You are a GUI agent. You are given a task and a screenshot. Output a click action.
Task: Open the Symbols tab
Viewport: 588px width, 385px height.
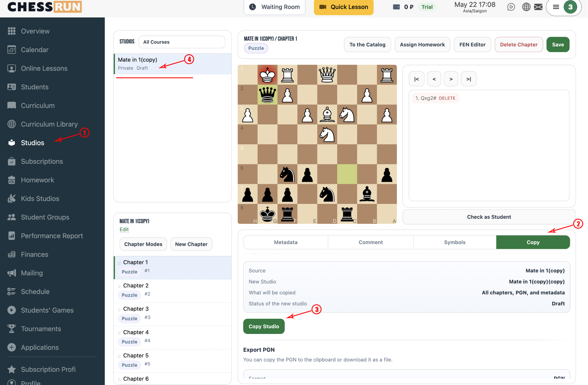(455, 242)
